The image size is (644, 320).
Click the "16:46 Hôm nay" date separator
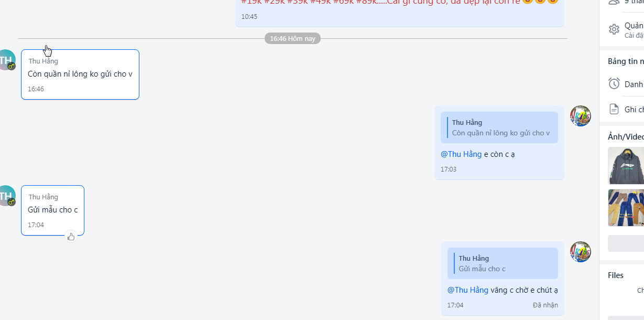pos(292,38)
